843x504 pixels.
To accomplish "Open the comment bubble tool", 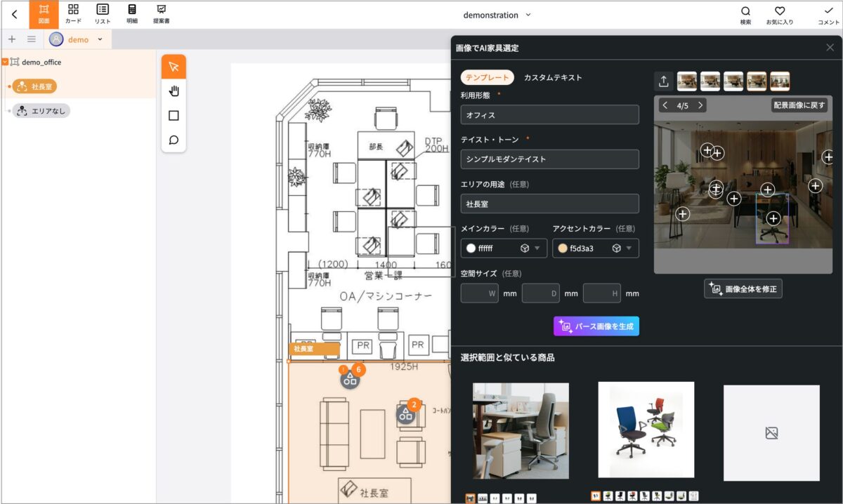I will (173, 140).
